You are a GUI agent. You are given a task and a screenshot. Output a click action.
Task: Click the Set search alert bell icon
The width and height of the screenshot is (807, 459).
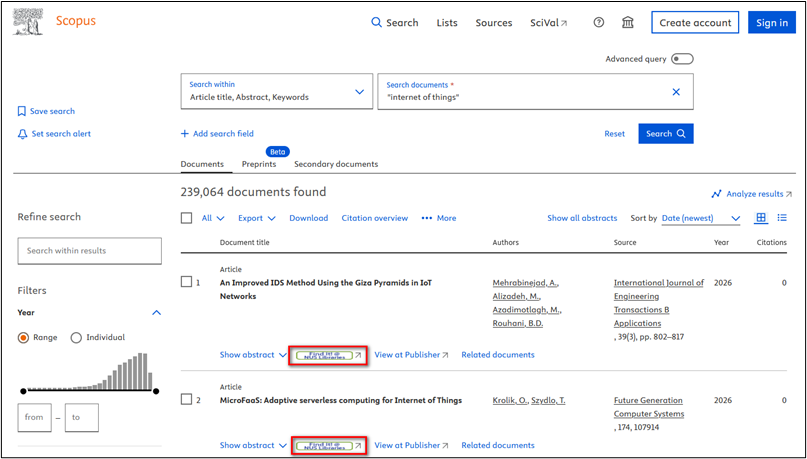coord(22,134)
